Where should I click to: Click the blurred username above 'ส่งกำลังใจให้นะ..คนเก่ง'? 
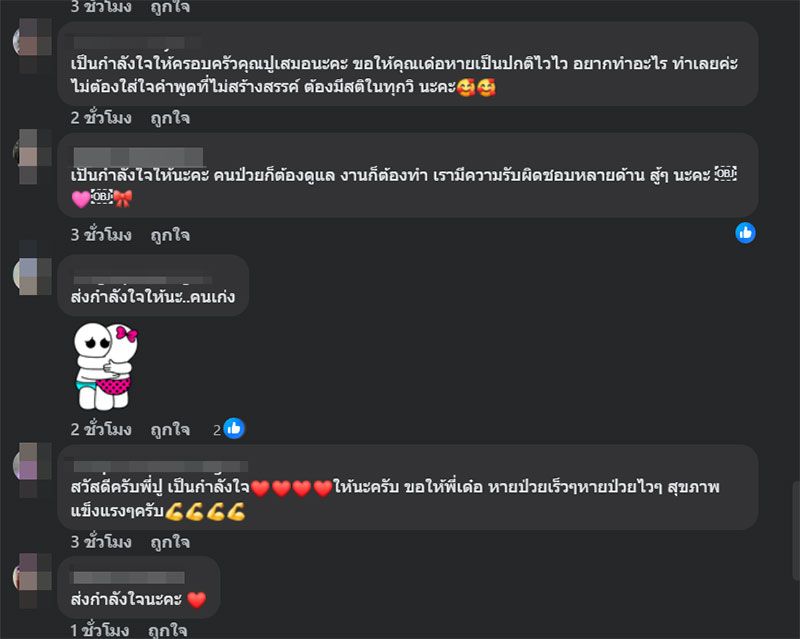coord(142,280)
